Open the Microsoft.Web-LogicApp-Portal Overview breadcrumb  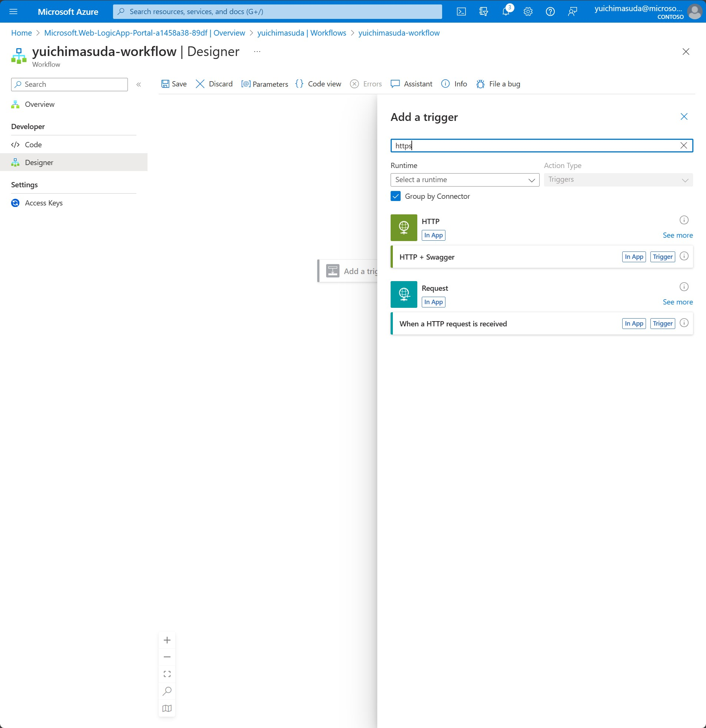click(145, 33)
